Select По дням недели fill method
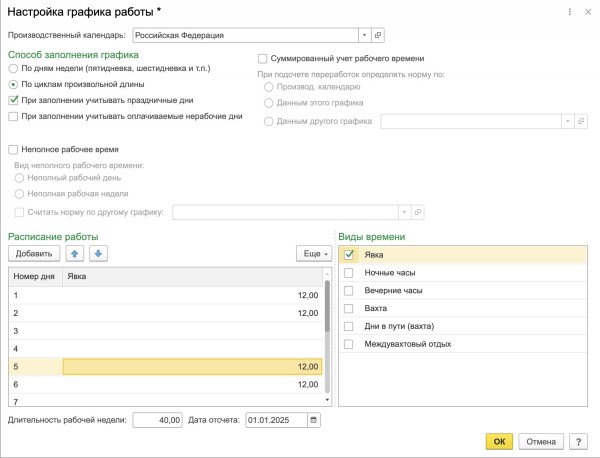This screenshot has width=600, height=458. click(13, 69)
